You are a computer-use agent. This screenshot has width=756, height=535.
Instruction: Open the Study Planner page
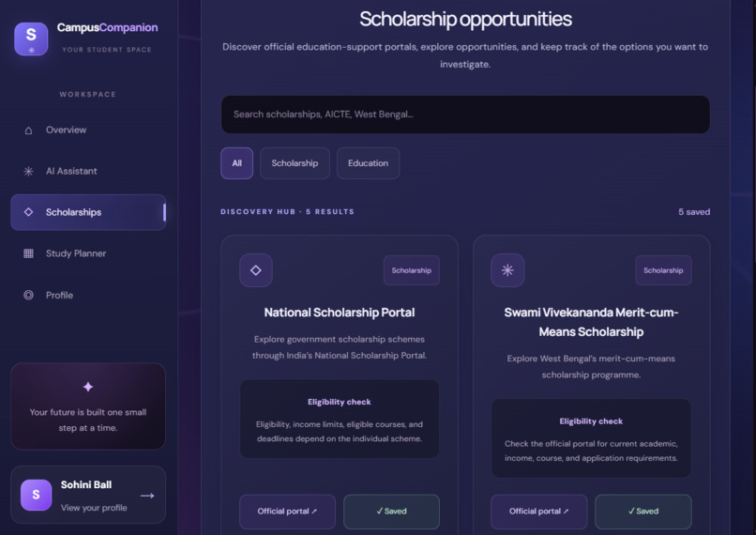tap(88, 253)
